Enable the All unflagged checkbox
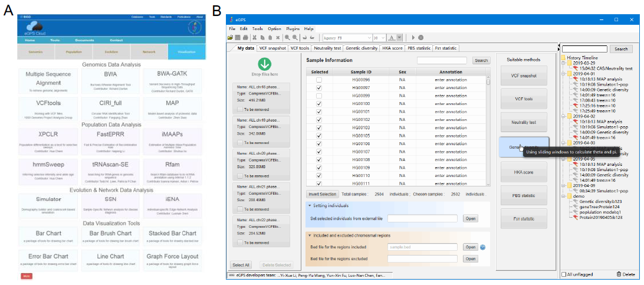644x285 pixels. click(564, 274)
